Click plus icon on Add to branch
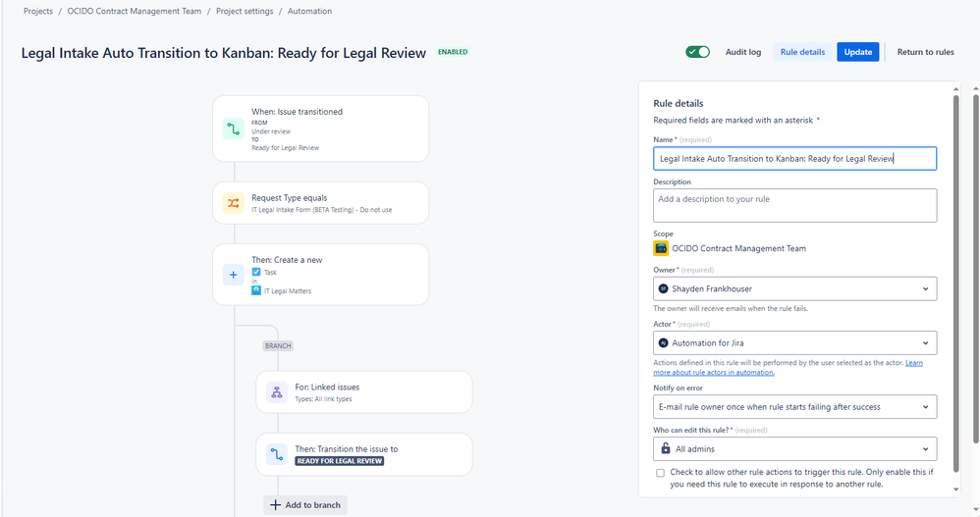This screenshot has height=517, width=980. pos(275,504)
